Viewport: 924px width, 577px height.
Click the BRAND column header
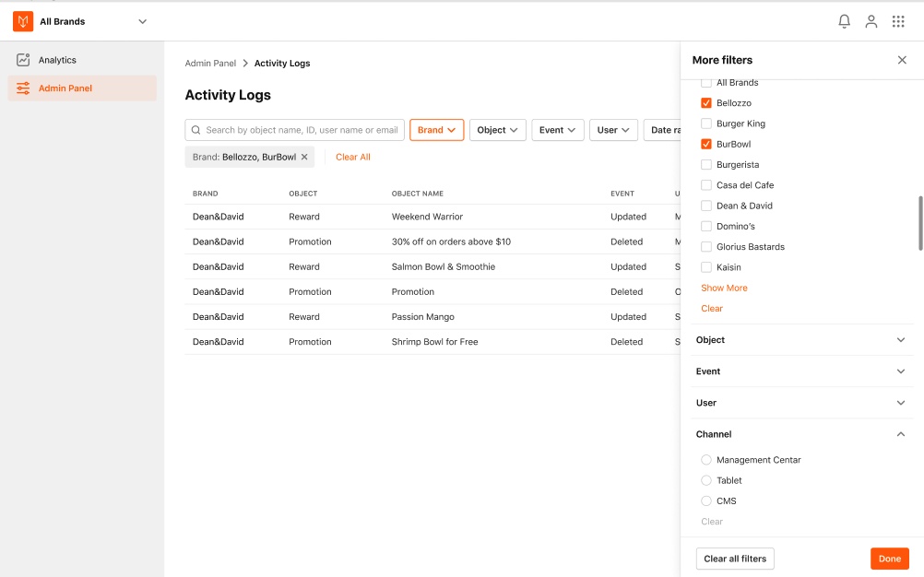pos(205,194)
